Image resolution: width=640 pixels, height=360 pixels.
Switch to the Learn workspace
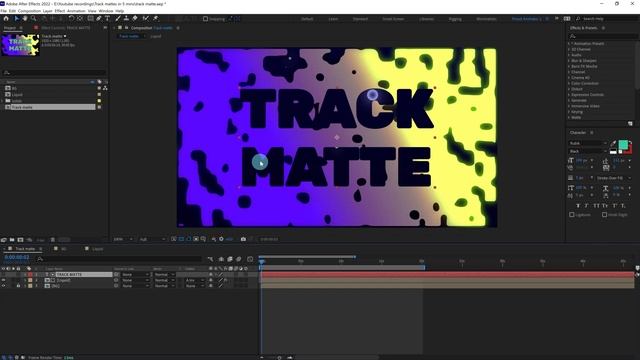click(333, 19)
